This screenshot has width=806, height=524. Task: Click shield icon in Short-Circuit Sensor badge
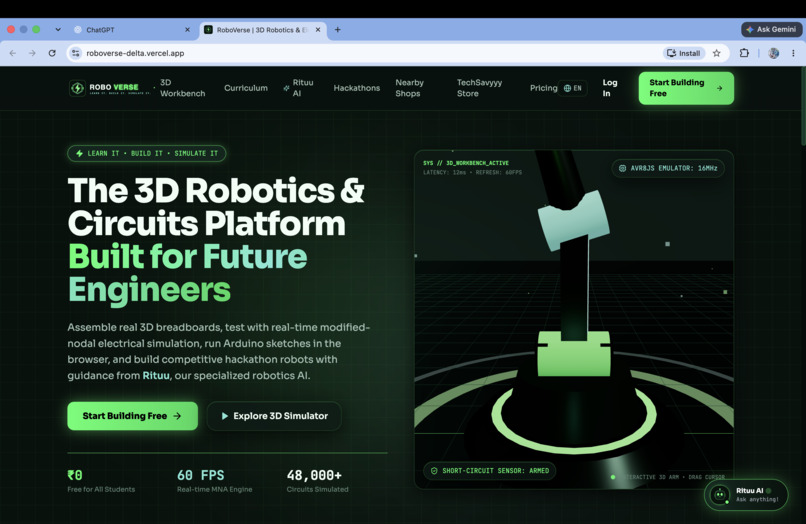coord(434,471)
